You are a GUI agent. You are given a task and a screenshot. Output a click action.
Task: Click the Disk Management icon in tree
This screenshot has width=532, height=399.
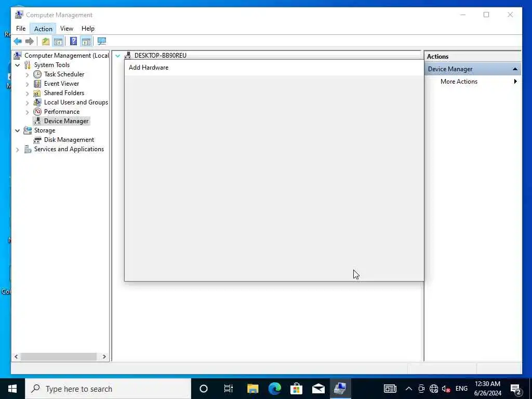(37, 140)
